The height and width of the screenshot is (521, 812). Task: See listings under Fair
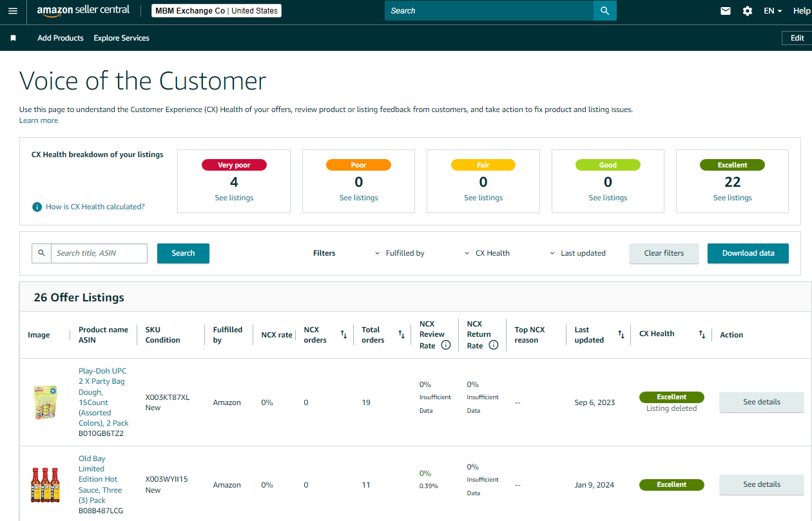pyautogui.click(x=483, y=198)
